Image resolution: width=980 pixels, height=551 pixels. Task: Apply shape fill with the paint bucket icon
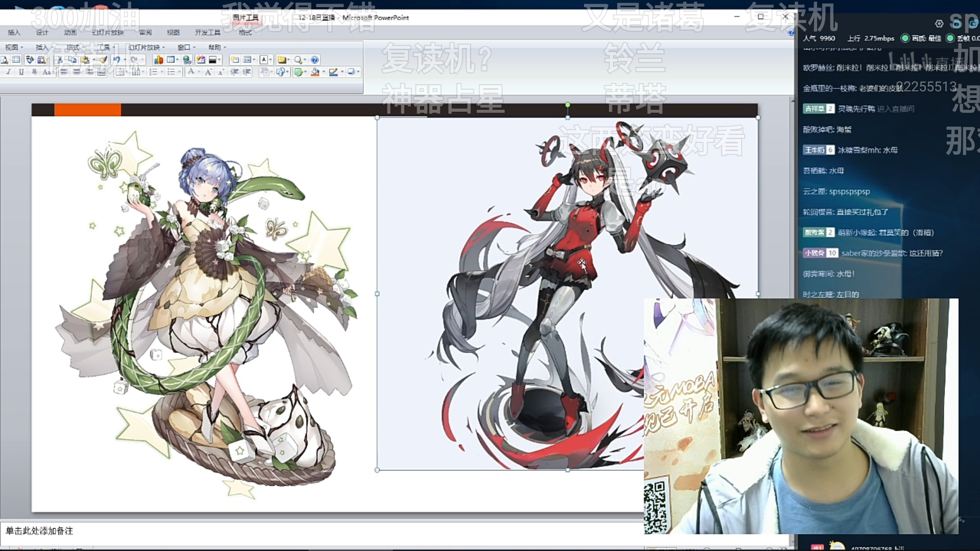pyautogui.click(x=315, y=72)
